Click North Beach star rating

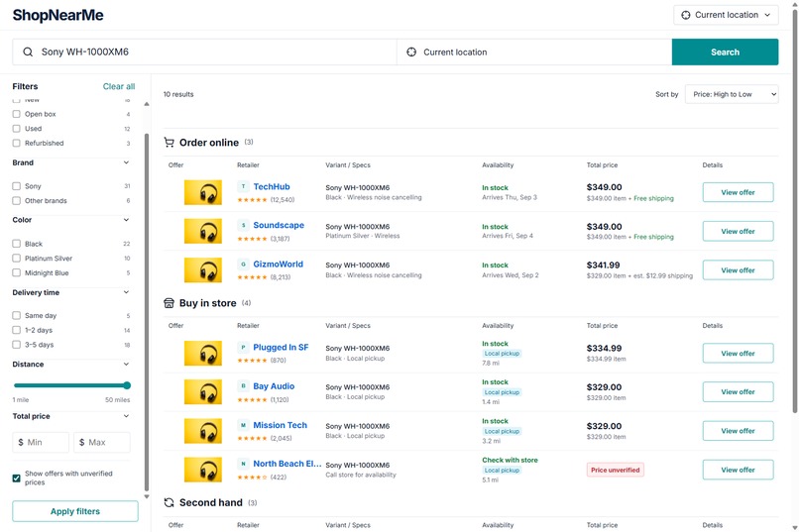252,478
